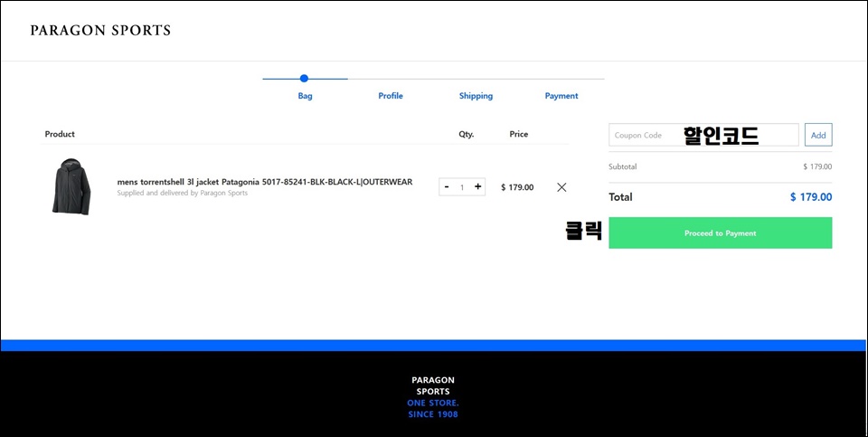Click the footer ONE STORE. SINCE 1908 text

coord(433,409)
